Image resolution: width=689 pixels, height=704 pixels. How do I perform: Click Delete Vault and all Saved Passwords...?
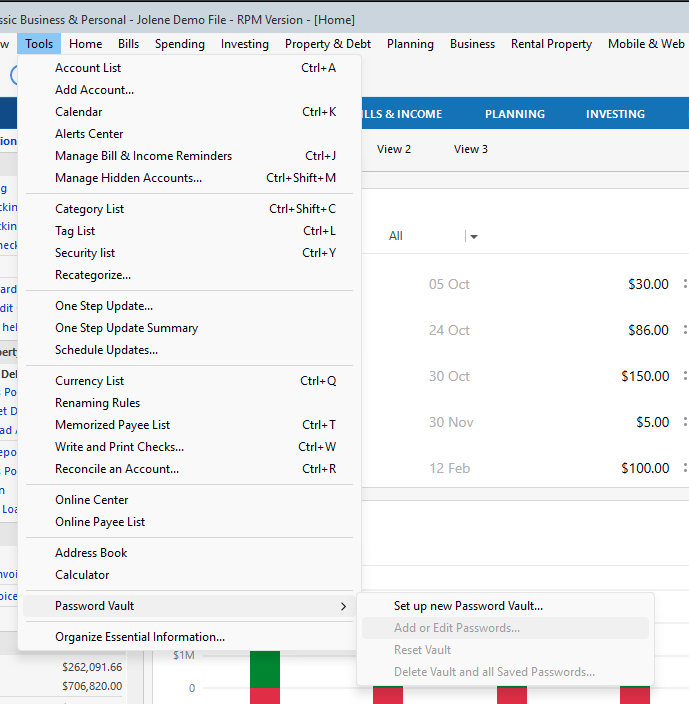[x=505, y=672]
